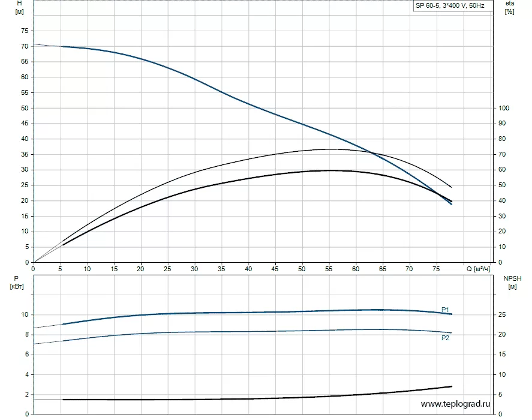Click the 70 head-axis tick label
The image size is (532, 420).
pos(25,46)
